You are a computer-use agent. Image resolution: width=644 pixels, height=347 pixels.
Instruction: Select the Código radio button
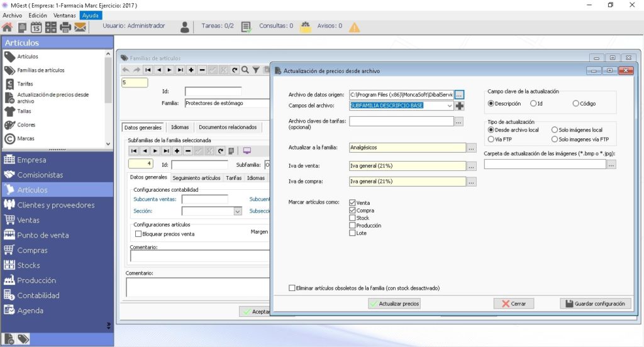[x=576, y=104]
